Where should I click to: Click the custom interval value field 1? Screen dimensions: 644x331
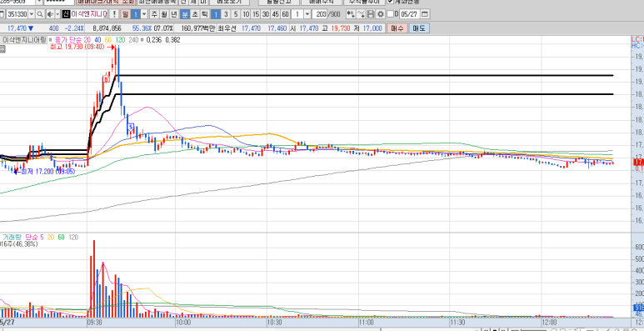click(297, 14)
